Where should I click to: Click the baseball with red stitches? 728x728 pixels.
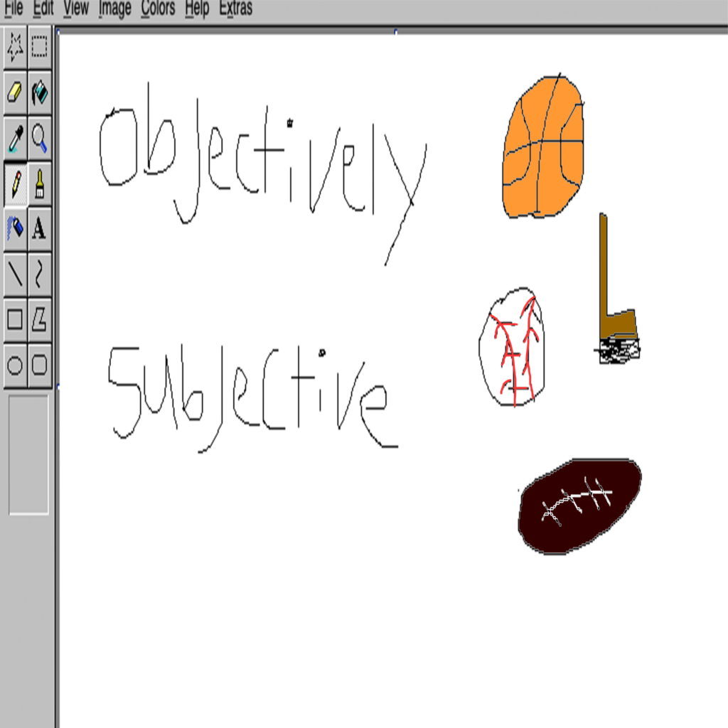coord(512,347)
